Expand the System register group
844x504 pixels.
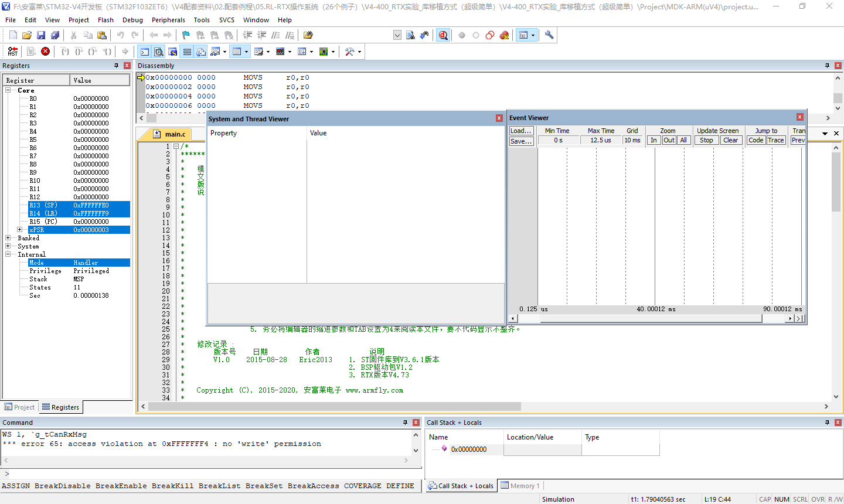pyautogui.click(x=8, y=246)
